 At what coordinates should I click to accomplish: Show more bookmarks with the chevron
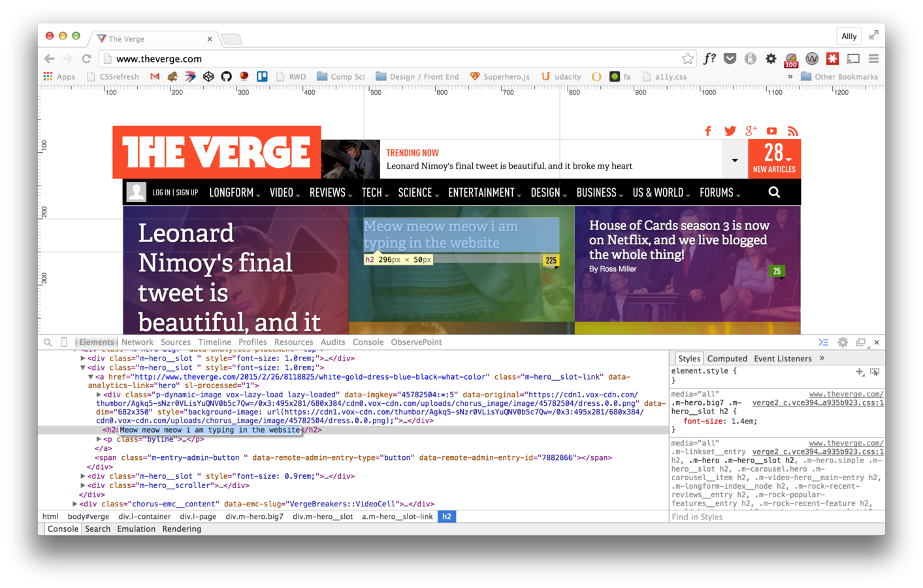(790, 76)
